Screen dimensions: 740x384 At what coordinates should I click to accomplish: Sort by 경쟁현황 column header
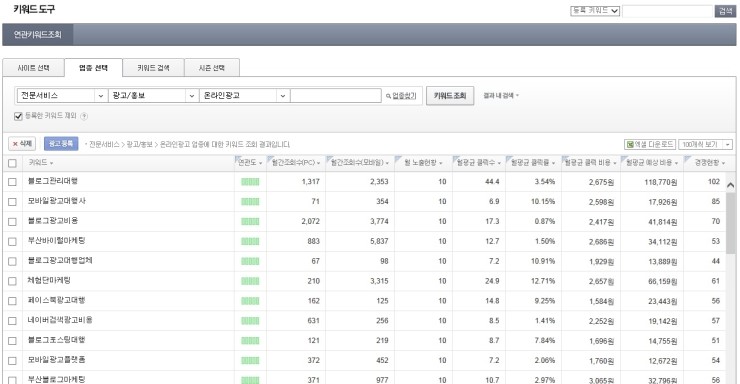pos(709,163)
